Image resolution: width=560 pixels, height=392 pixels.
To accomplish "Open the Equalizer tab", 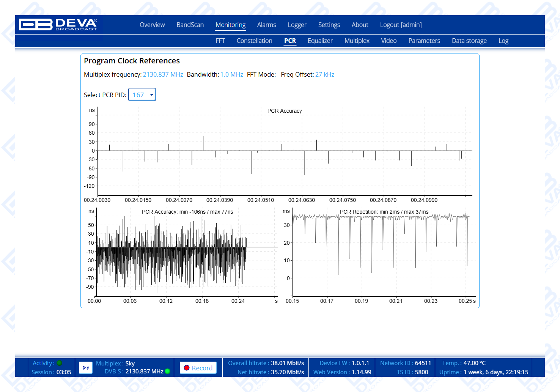I will click(320, 41).
